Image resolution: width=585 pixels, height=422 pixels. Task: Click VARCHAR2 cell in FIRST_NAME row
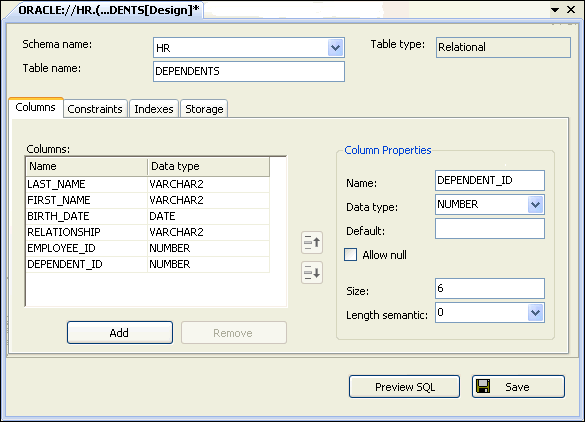[209, 200]
